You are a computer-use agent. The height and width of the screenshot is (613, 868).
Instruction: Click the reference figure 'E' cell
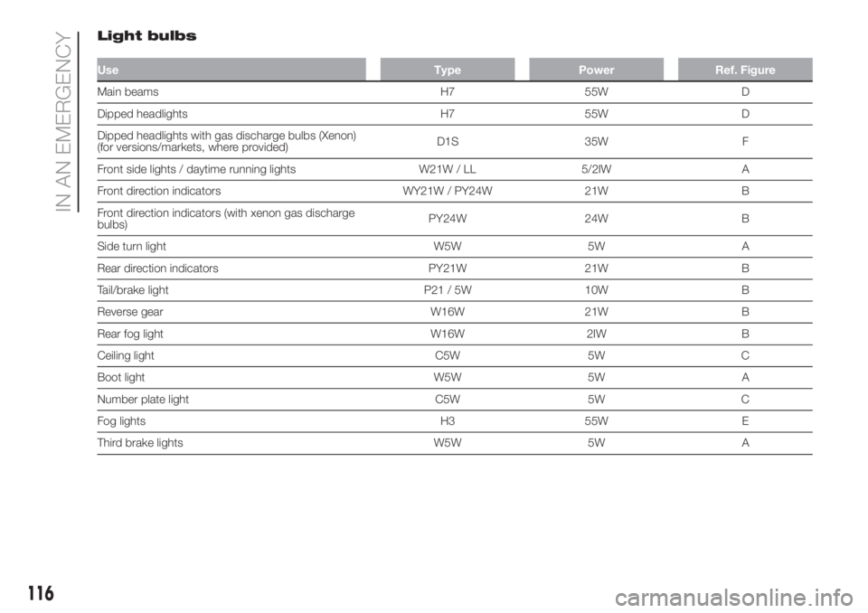point(745,421)
